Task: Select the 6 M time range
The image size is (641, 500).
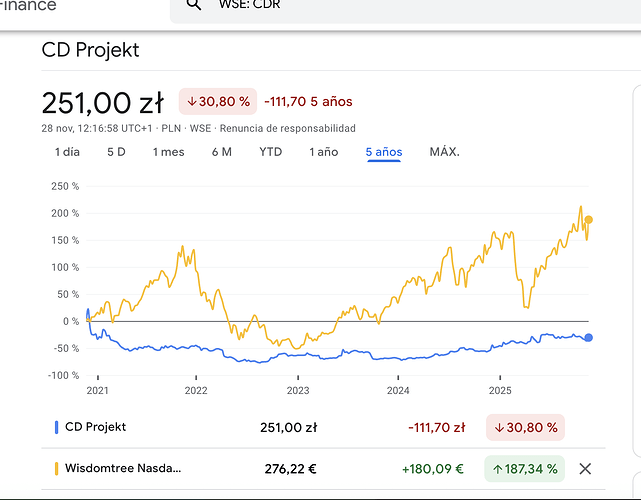Action: click(221, 152)
